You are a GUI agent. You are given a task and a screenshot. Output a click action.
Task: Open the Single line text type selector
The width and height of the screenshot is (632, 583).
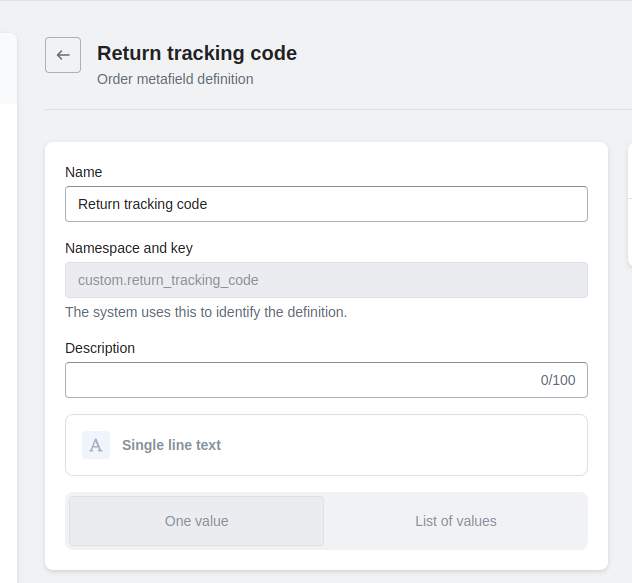326,445
